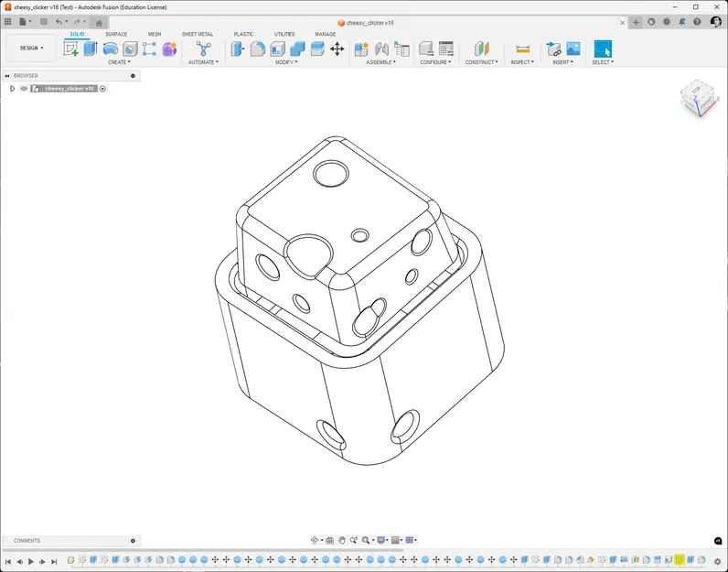
Task: Select the Move/Copy tool
Action: pos(337,49)
